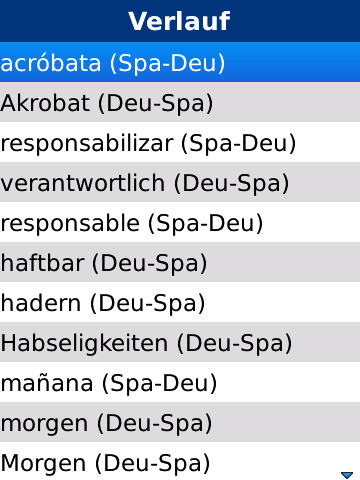Click the Verlauf title header
Screen dimensions: 360x480
(179, 21)
